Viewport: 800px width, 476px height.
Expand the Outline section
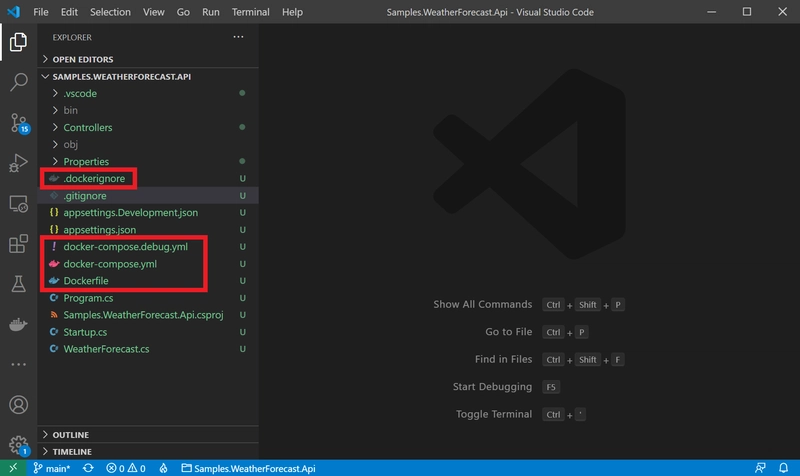pyautogui.click(x=148, y=435)
